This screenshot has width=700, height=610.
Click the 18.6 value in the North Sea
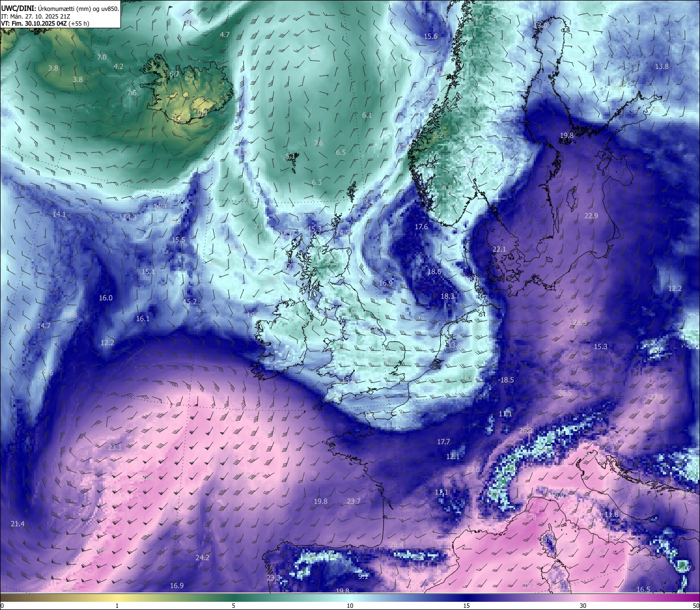click(x=434, y=271)
